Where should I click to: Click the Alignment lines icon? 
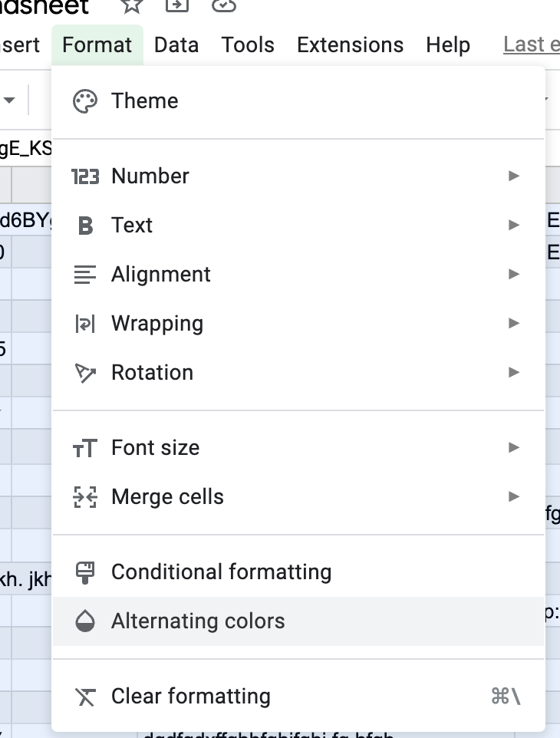pyautogui.click(x=85, y=275)
